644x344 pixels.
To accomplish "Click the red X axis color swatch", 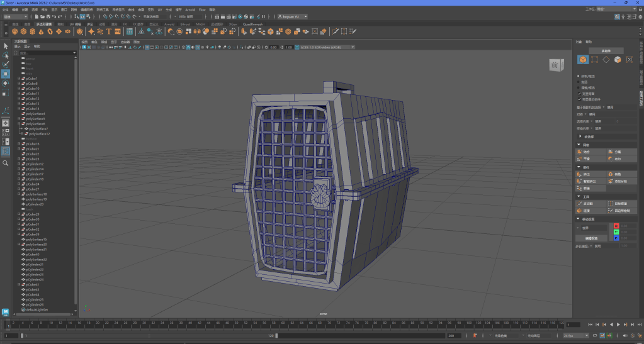I will click(x=616, y=226).
